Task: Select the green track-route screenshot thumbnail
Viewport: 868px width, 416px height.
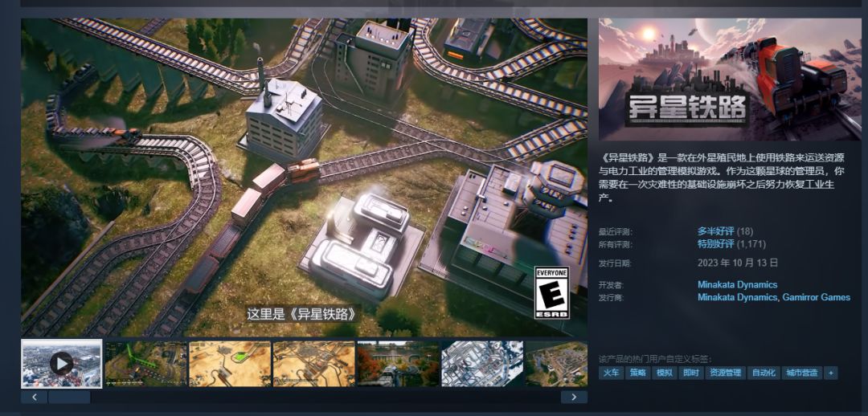Action: tap(145, 364)
